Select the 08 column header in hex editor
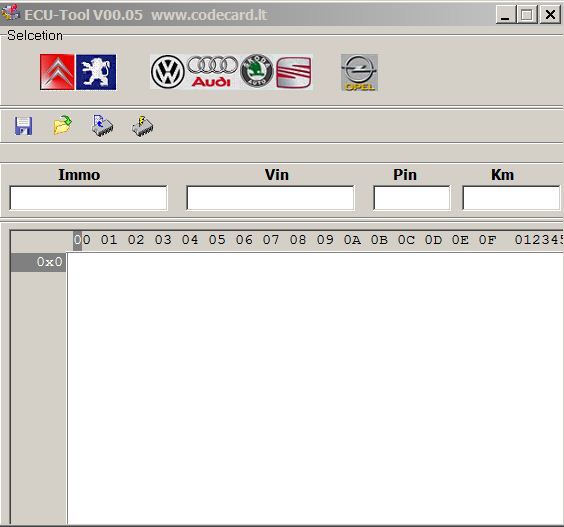Viewport: 564px width, 527px height. (x=298, y=240)
